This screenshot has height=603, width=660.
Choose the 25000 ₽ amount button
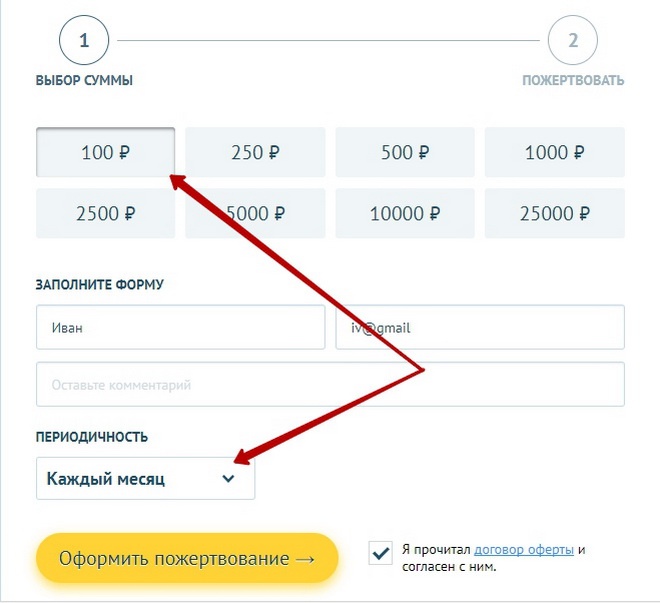pyautogui.click(x=554, y=213)
